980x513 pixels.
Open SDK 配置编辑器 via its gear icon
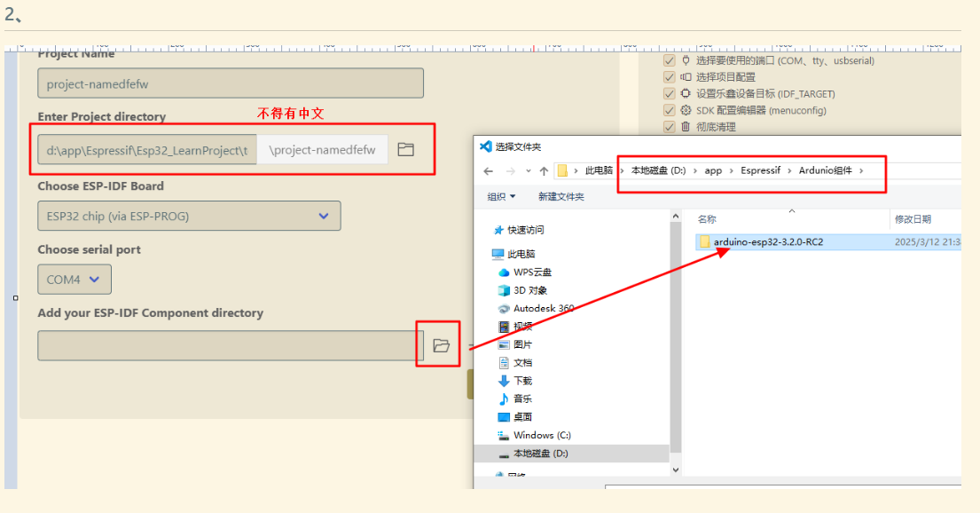[x=686, y=110]
